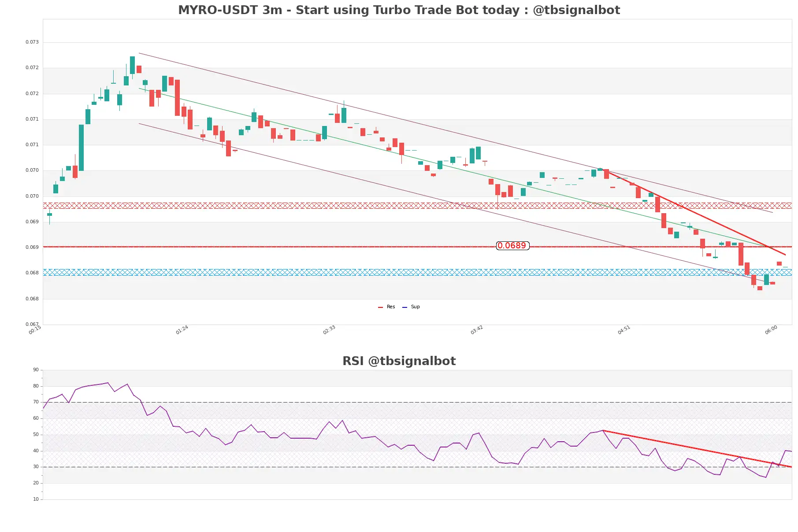Click the RSI axis value 30
The width and height of the screenshot is (798, 532).
[36, 466]
